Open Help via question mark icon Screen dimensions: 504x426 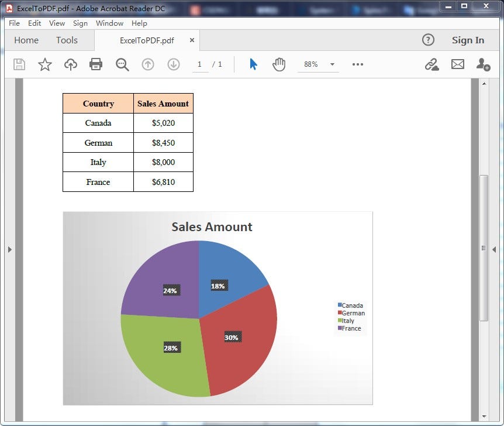click(x=428, y=40)
